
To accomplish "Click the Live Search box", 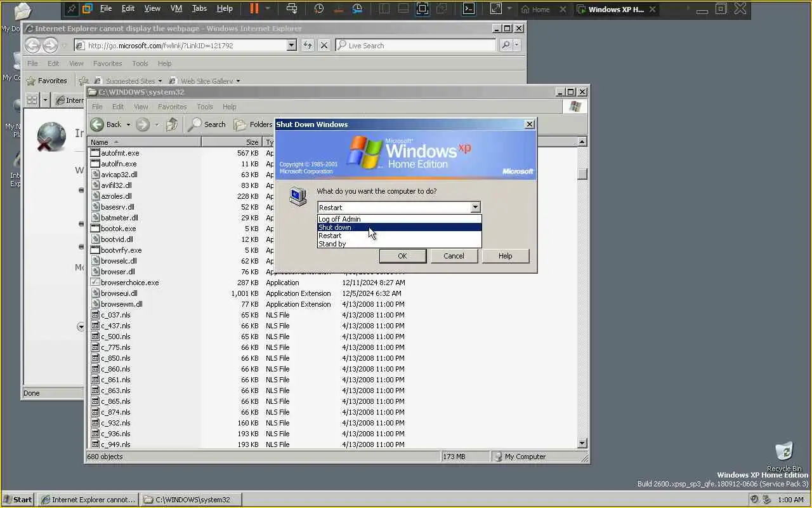I will point(416,46).
